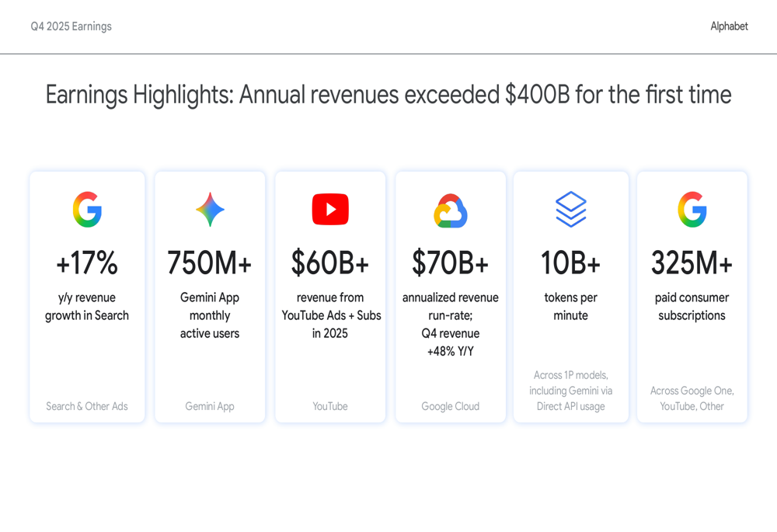Screen dimensions: 777x532
Task: Click the Gemini sparkle icon
Action: coord(208,208)
